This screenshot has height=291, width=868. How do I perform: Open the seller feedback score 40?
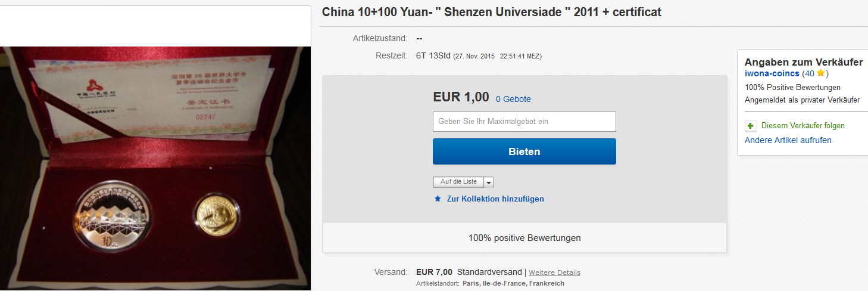point(808,73)
